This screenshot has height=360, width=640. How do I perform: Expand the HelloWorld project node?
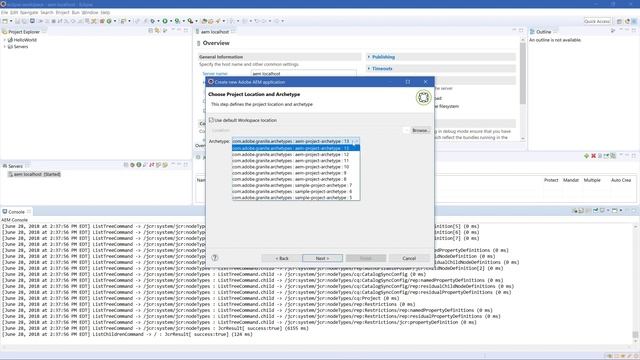tap(4, 40)
